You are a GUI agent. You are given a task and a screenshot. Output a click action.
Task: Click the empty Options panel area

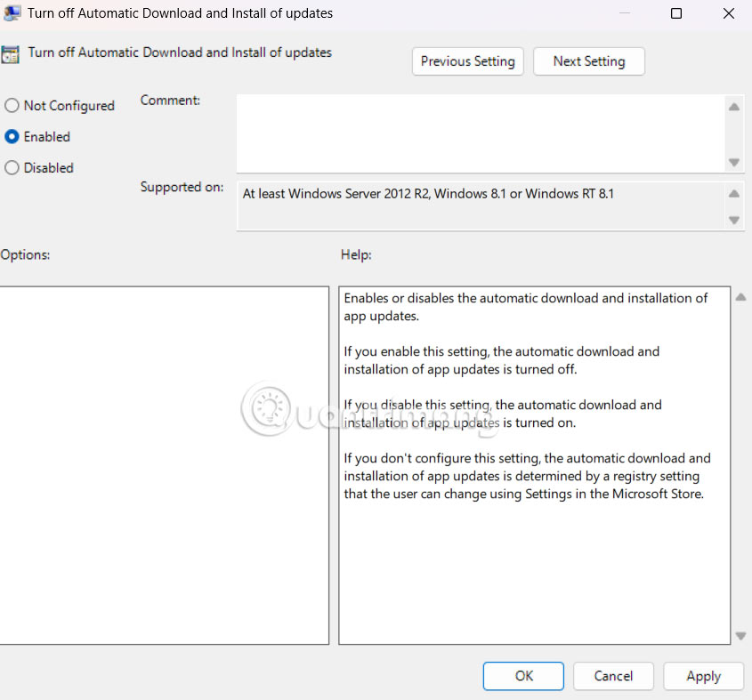(x=165, y=463)
